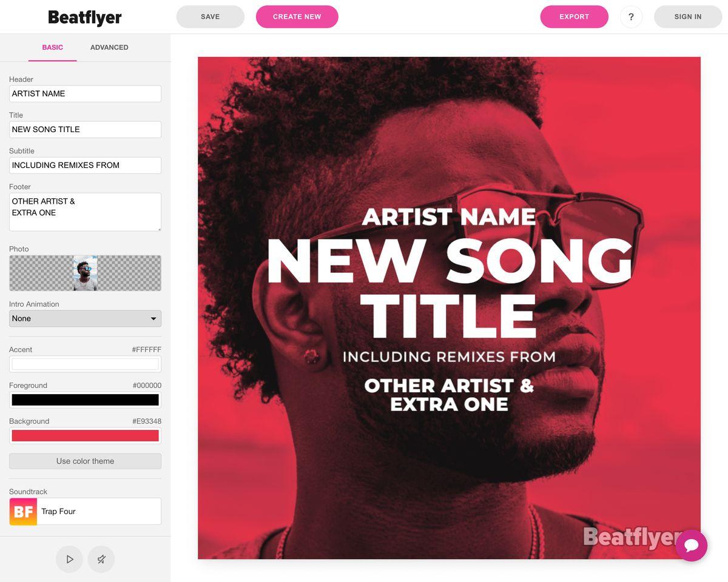
Task: Open the chat bubble widget
Action: [x=692, y=546]
